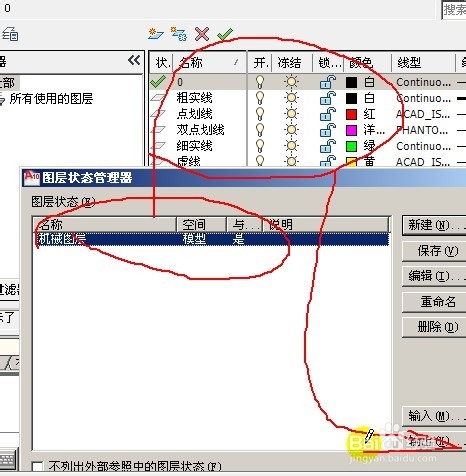Toggle on/off bulb for 细实线 layer
The image size is (466, 476).
click(x=260, y=146)
